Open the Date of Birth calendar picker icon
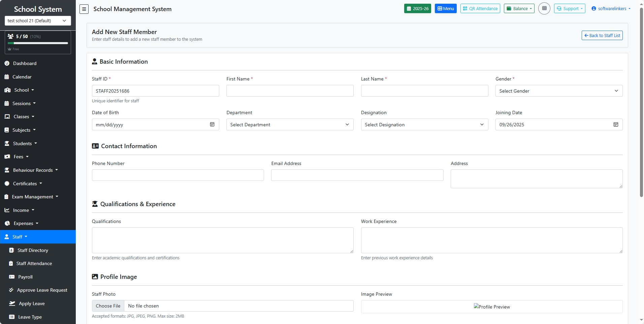The width and height of the screenshot is (644, 324). pos(212,125)
